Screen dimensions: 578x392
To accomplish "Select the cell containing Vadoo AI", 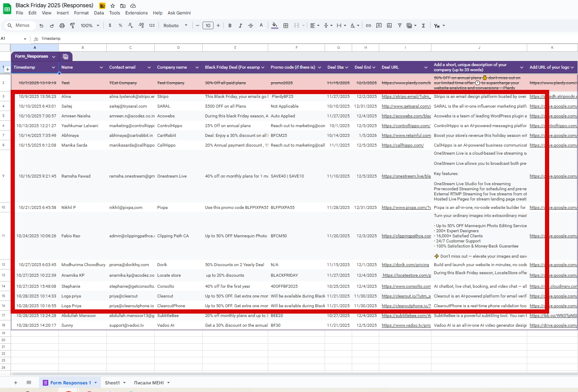I will 178,325.
